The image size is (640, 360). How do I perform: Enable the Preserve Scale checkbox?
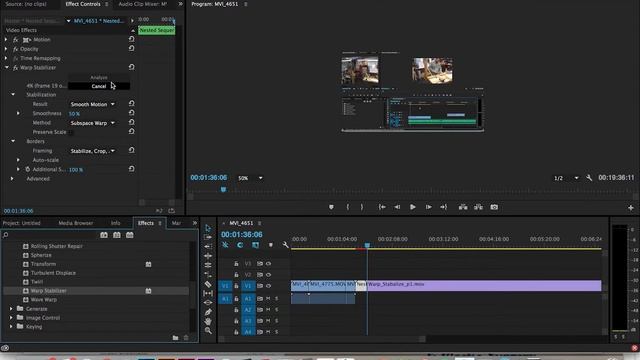71,132
